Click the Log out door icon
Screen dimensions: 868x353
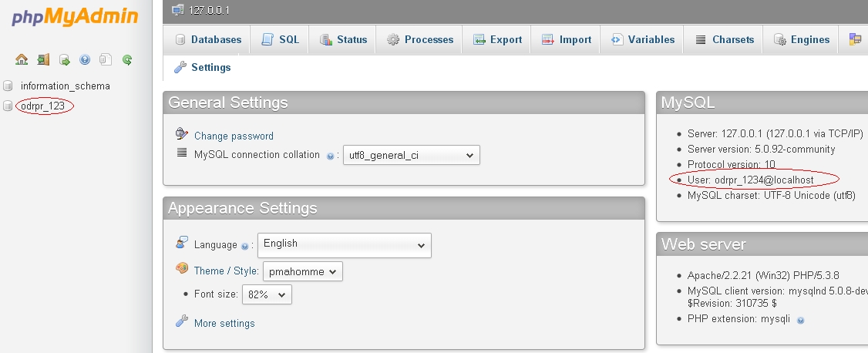click(43, 59)
